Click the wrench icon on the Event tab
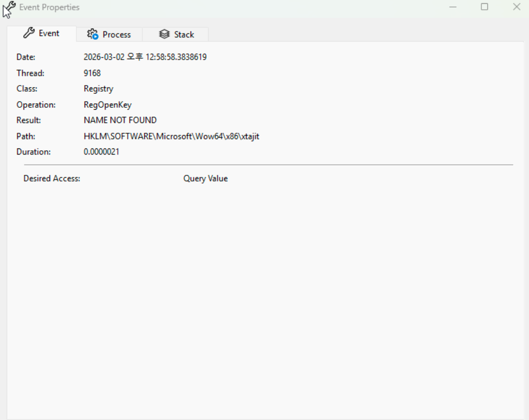Screen dimensions: 529x420 point(29,33)
